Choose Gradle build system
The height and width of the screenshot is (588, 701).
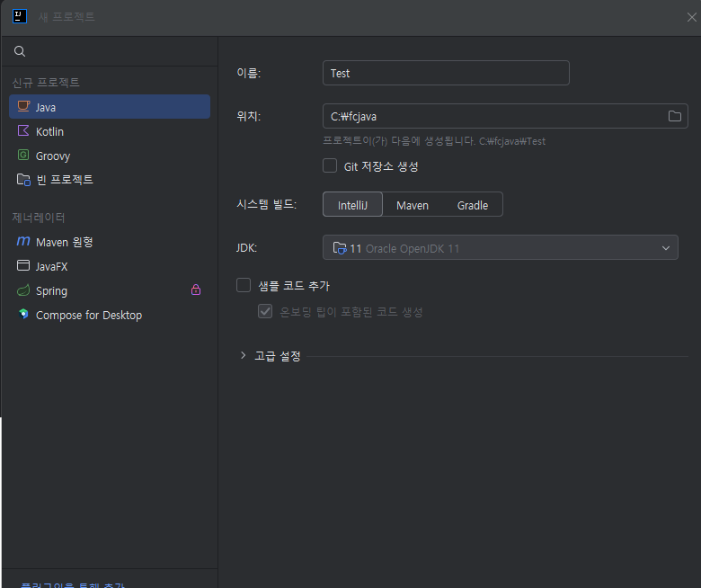click(473, 205)
